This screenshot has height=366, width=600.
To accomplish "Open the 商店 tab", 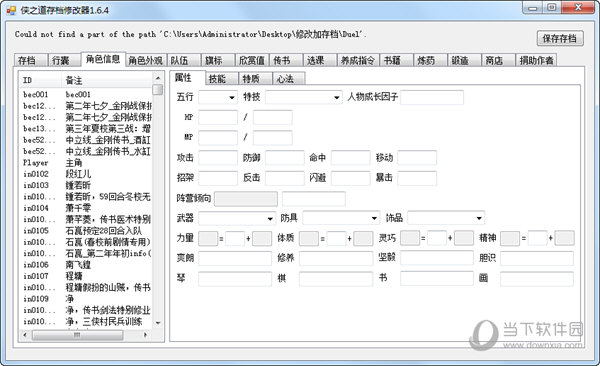I will tap(498, 60).
